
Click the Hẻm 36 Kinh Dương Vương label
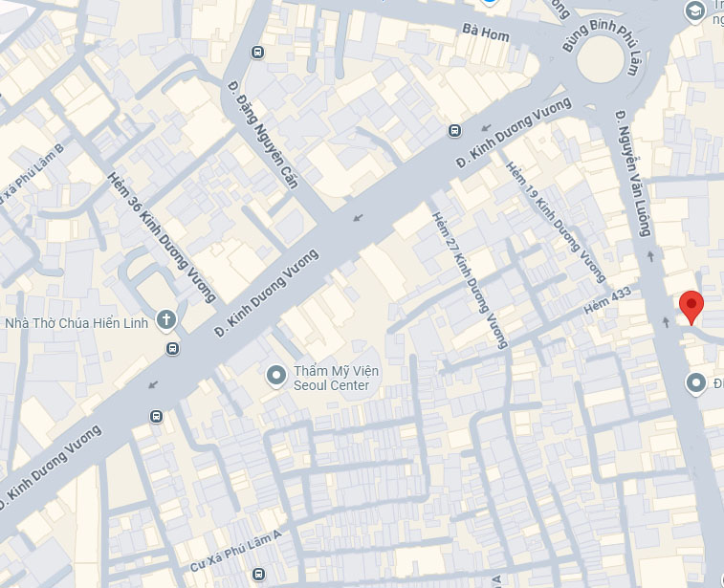pos(162,238)
